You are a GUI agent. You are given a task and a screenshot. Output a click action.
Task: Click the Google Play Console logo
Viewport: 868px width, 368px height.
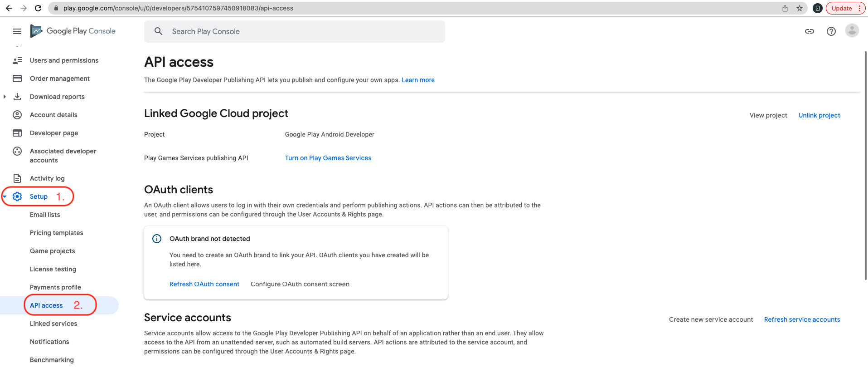click(73, 31)
